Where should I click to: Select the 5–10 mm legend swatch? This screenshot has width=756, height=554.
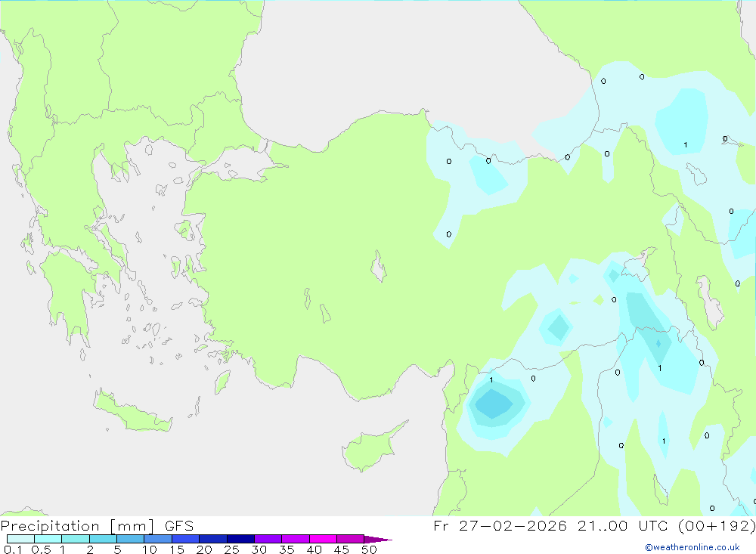pyautogui.click(x=131, y=539)
